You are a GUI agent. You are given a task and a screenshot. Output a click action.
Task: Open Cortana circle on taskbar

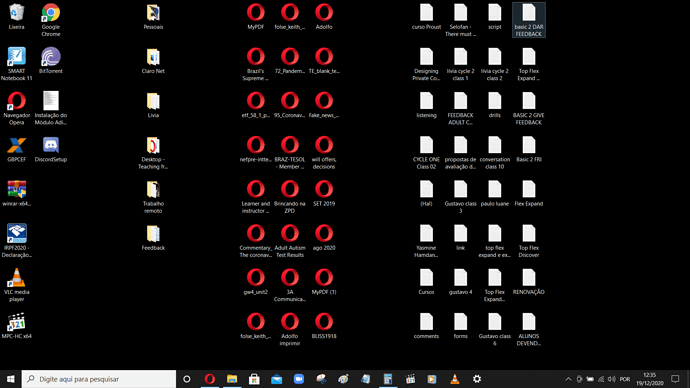pyautogui.click(x=187, y=379)
